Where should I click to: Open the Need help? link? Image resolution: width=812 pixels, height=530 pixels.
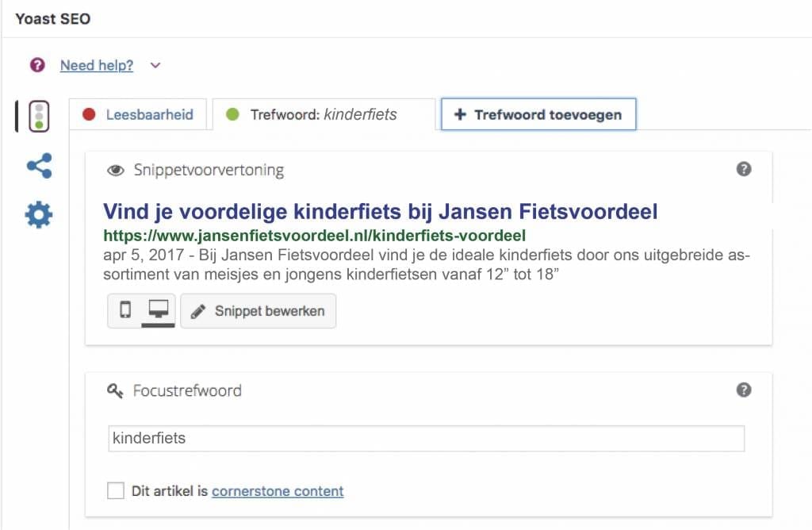97,65
